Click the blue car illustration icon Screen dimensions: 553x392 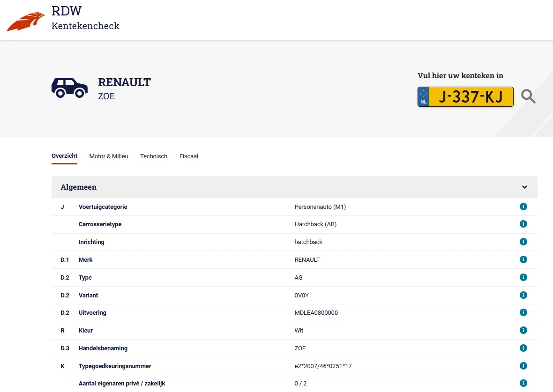(x=69, y=88)
